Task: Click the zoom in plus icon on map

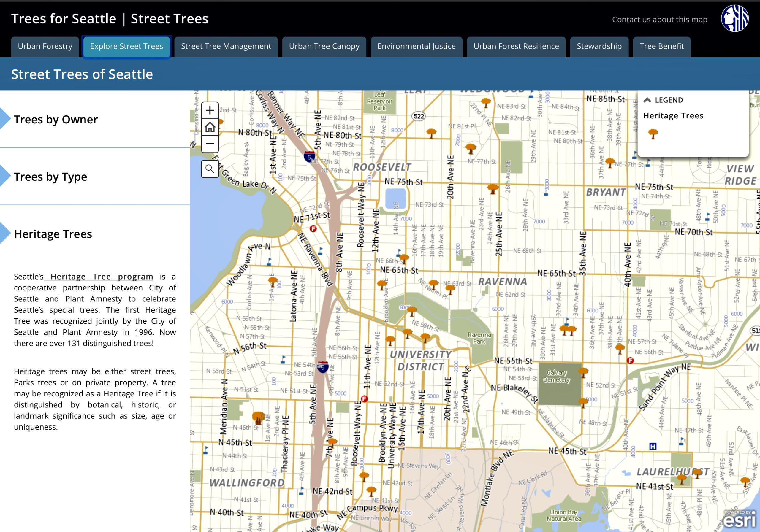Action: pyautogui.click(x=210, y=110)
